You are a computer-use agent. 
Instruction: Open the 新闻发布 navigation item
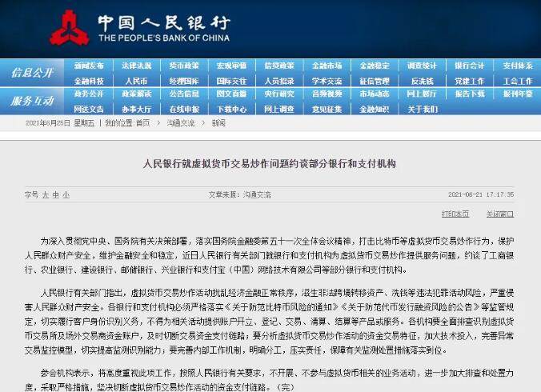[89, 66]
